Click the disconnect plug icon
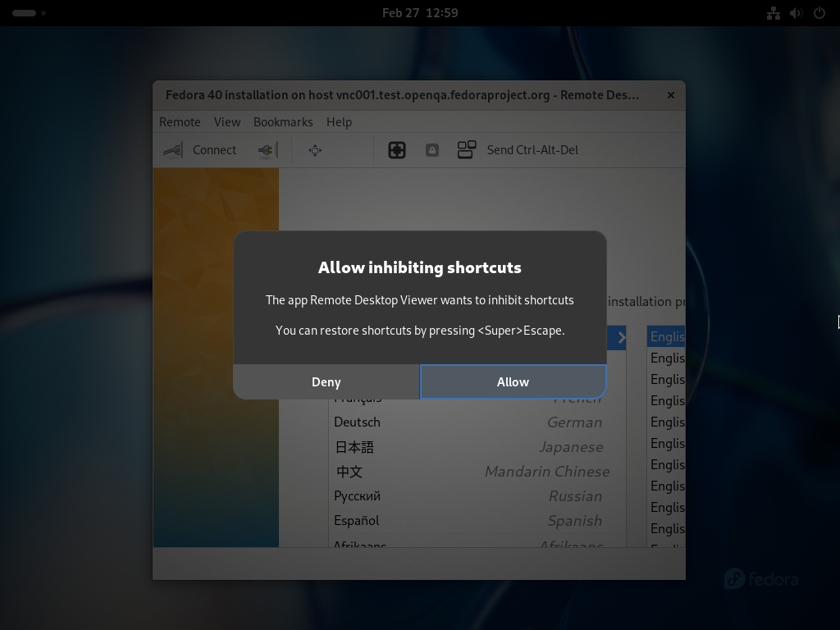The image size is (840, 630). (x=268, y=150)
